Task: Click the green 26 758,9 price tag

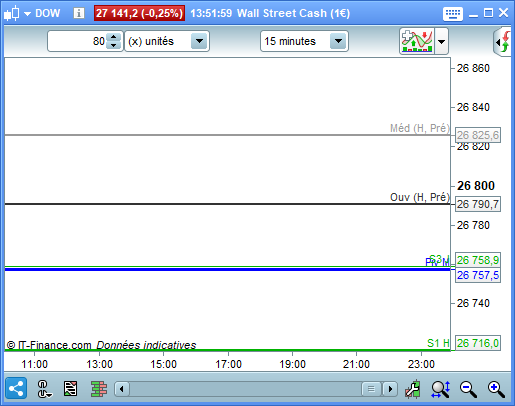Action: [x=478, y=260]
